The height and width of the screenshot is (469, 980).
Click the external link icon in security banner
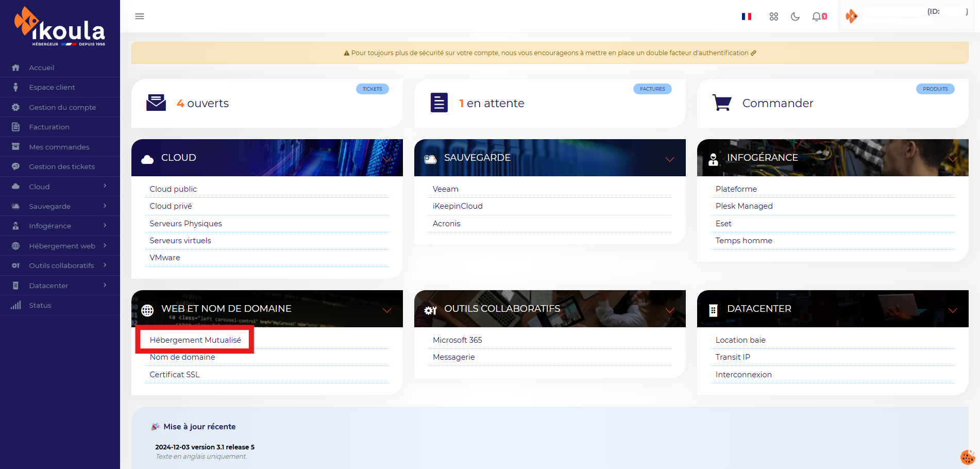click(x=753, y=53)
